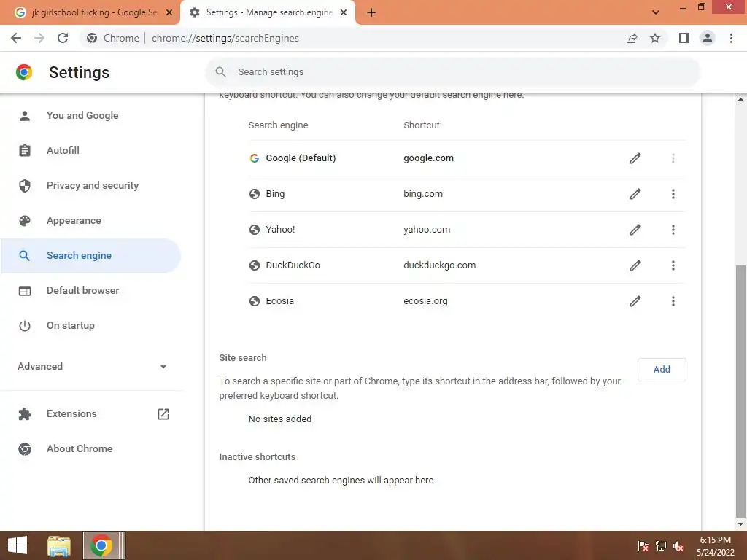Click the muted volume tray icon

point(678,546)
